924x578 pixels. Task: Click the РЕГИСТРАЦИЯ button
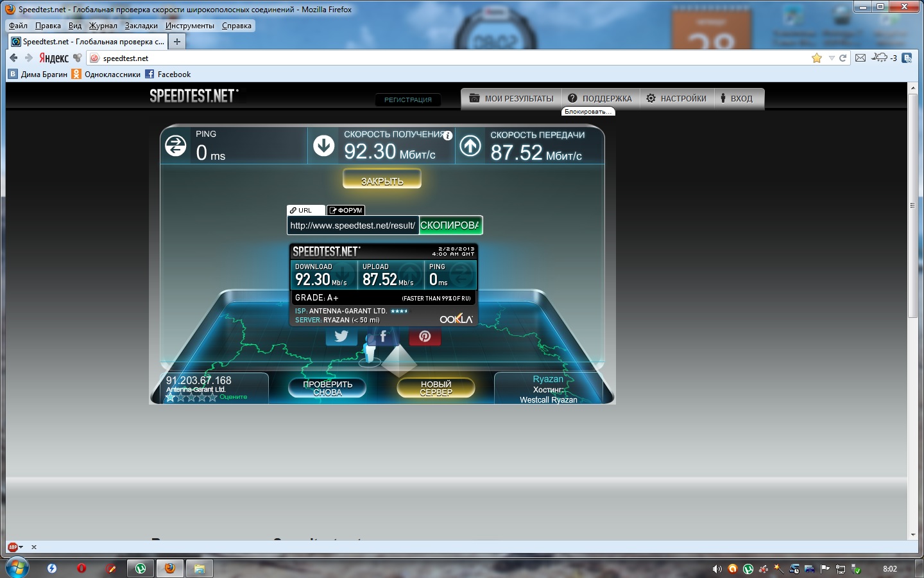click(x=408, y=100)
